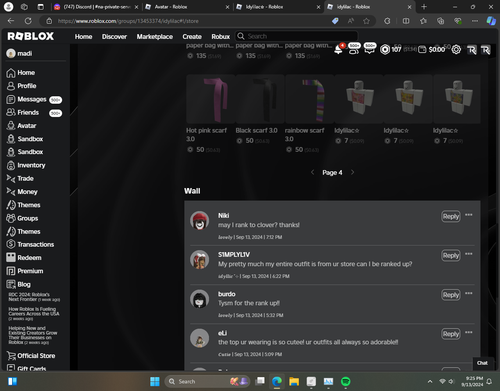Image resolution: width=500 pixels, height=391 pixels.
Task: Open the Roblox logo home link
Action: pos(31,36)
